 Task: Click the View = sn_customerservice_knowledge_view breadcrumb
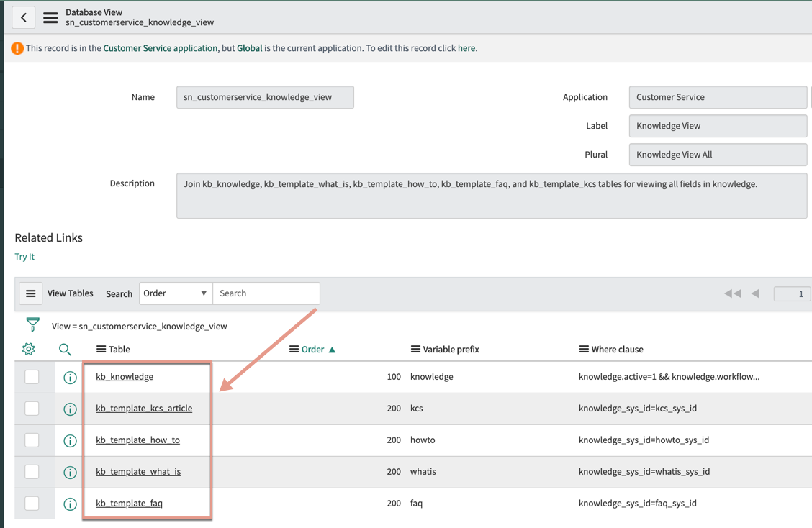point(140,327)
